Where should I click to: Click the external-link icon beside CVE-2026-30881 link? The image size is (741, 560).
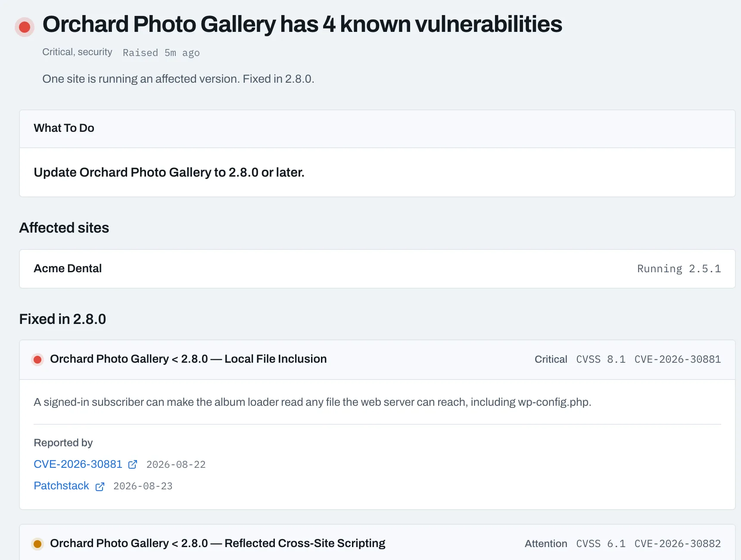[133, 464]
